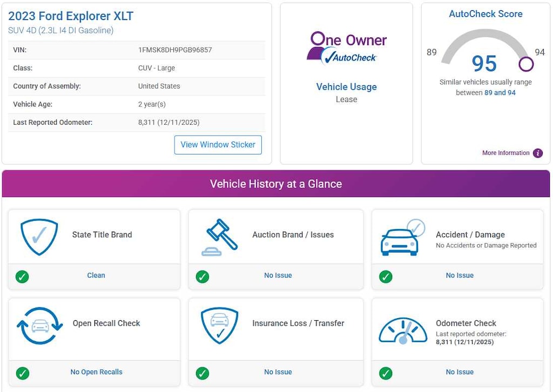This screenshot has width=553, height=392.
Task: Click the More Information info icon
Action: point(537,153)
